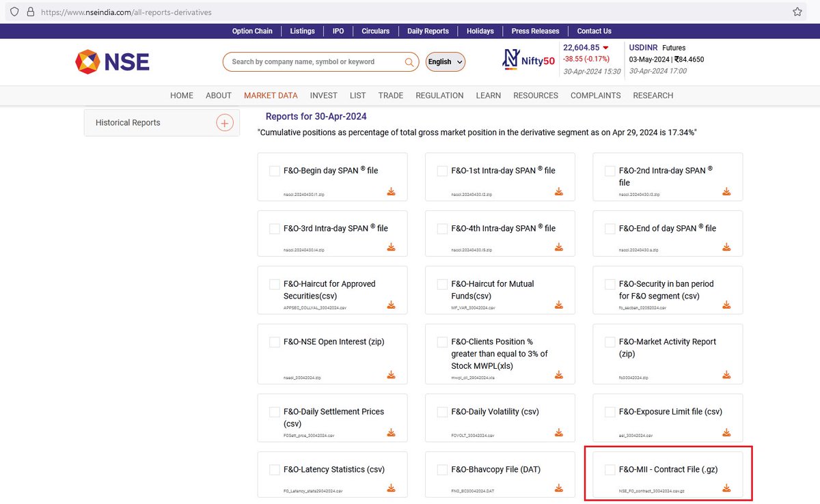Tick the F&O-Begin day SPAN file checkbox

tap(275, 171)
